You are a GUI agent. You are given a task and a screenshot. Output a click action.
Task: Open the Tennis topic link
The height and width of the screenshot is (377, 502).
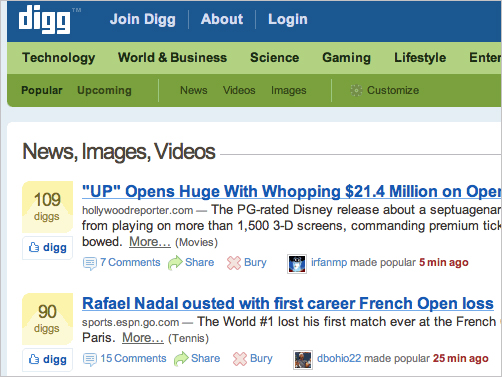[x=188, y=338]
